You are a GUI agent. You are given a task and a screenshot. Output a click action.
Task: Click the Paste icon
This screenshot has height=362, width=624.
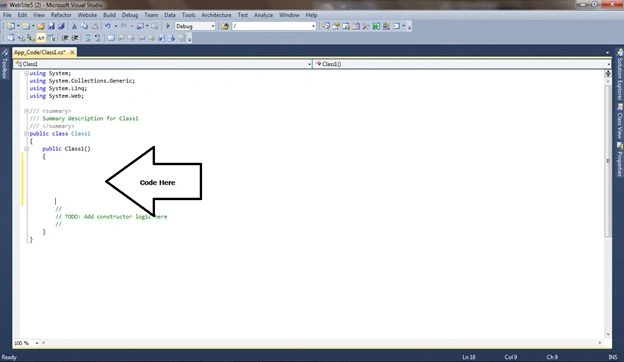click(x=95, y=26)
